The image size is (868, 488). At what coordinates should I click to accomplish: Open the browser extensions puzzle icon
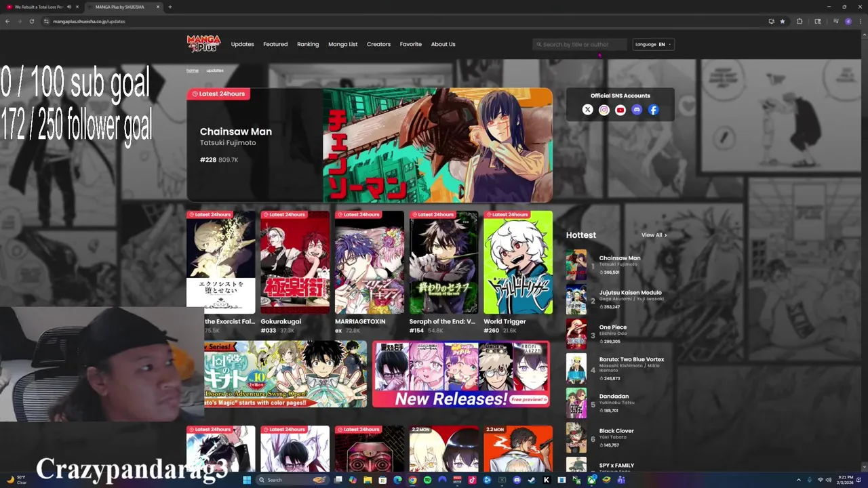point(800,21)
